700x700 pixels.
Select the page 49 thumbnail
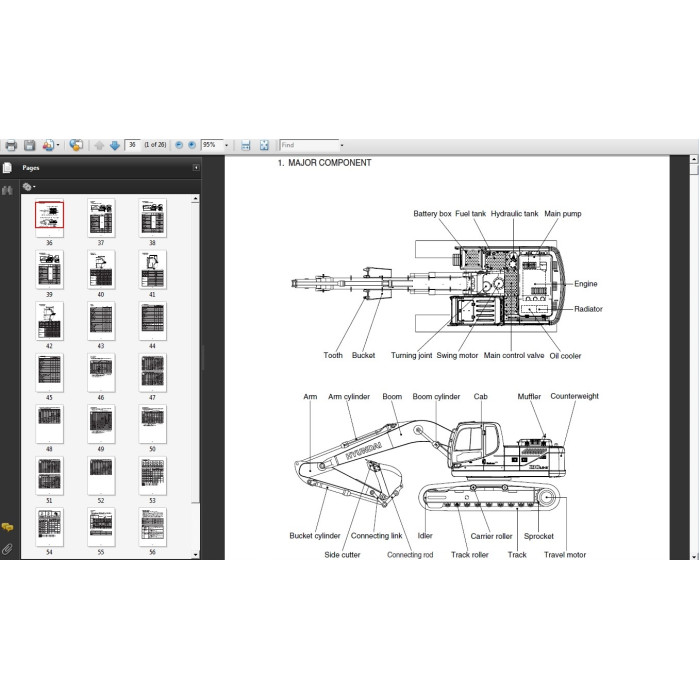(101, 424)
